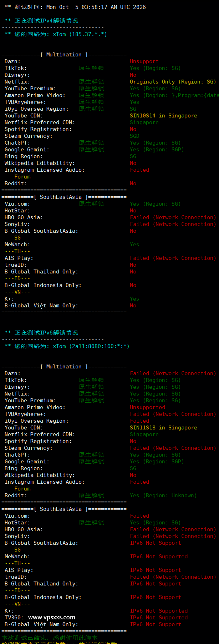The image size is (219, 644).
Task: Select the xTom 2a11:8080:100 IPv6 address text
Action: click(91, 346)
